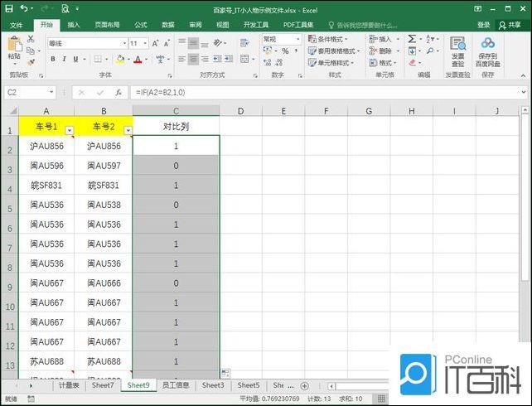Screen dimensions: 532x406
Task: Toggle the filter button on 车号1 header
Action: coord(70,130)
